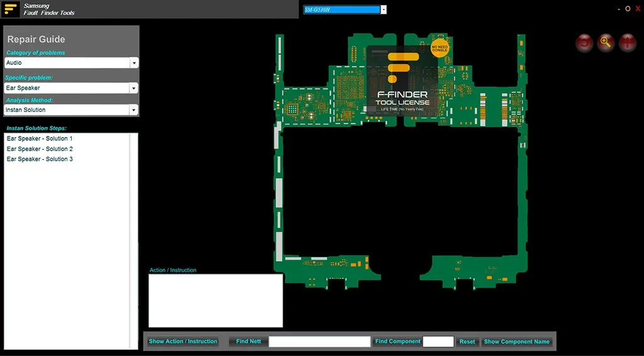Click the Show Component Name button
644x356 pixels.
[517, 342]
